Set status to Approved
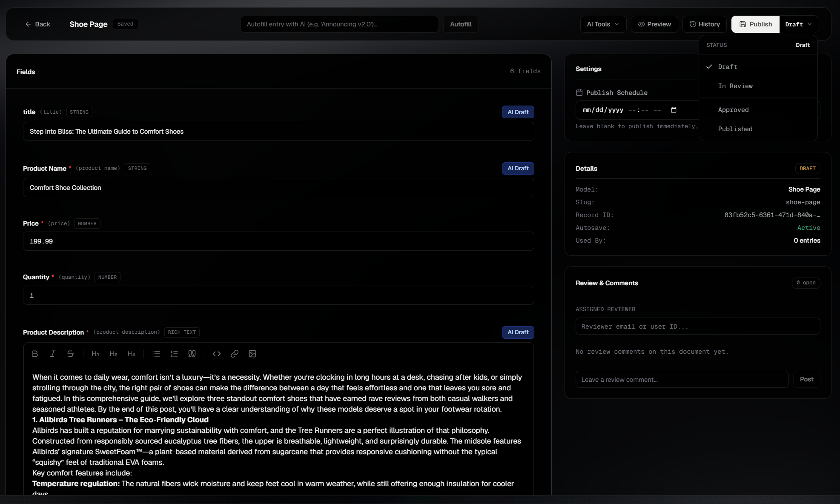840x504 pixels. pyautogui.click(x=758, y=110)
